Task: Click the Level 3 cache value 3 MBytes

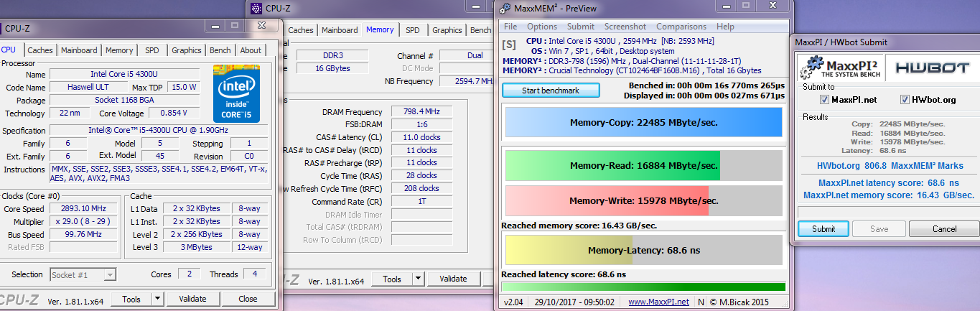Action: pyautogui.click(x=197, y=247)
